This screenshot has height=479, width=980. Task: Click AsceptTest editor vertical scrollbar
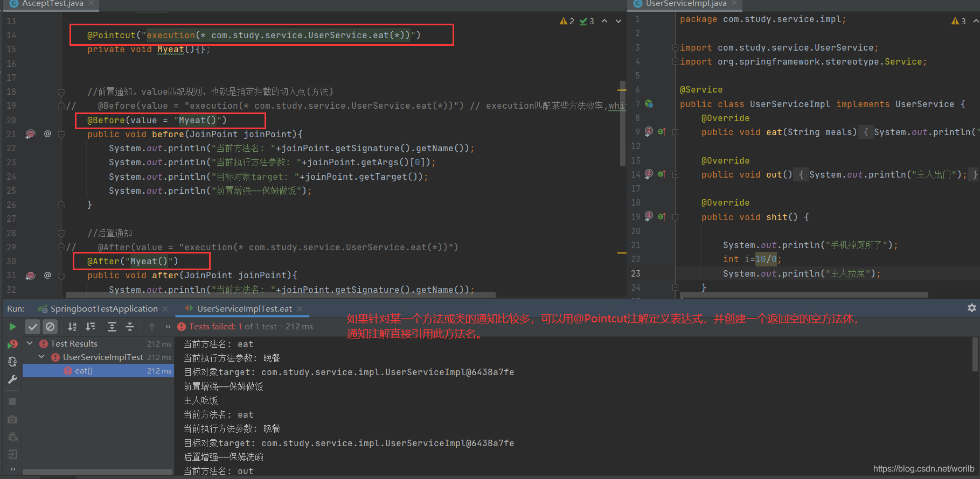[x=623, y=124]
